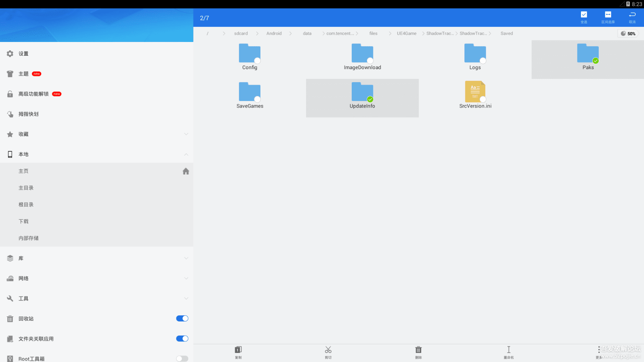Turn off the 文件夹关联应用 switch
This screenshot has width=644, height=362.
[x=182, y=339]
